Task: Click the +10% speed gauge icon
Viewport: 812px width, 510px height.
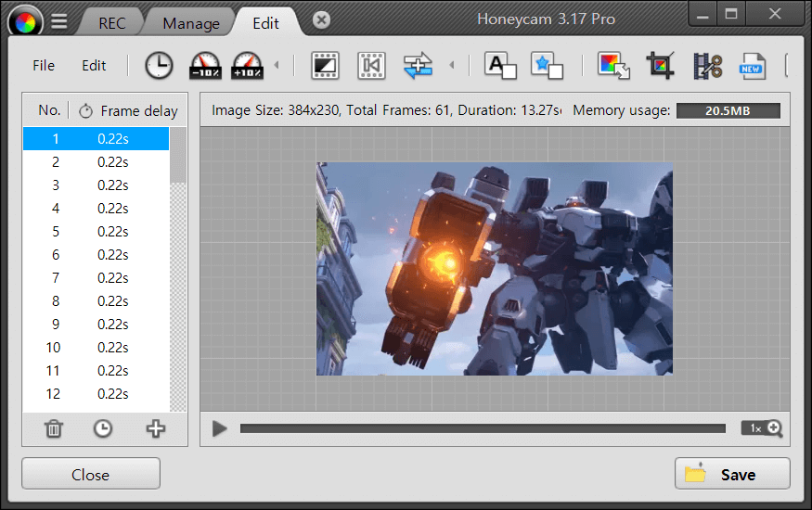Action: pyautogui.click(x=248, y=66)
